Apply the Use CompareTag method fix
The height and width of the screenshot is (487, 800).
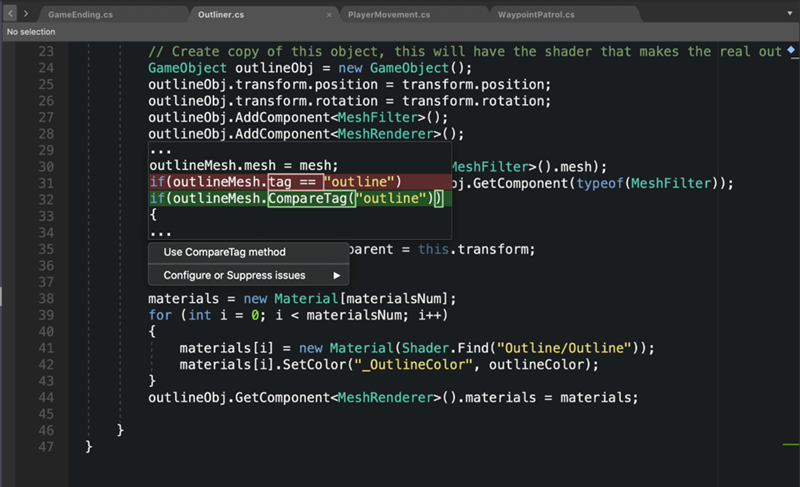224,252
